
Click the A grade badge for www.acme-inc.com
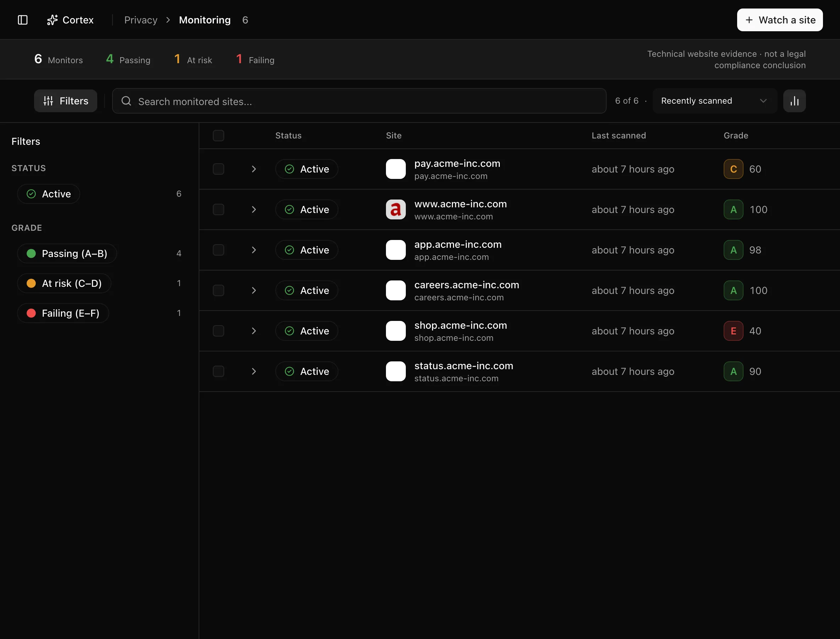point(733,209)
